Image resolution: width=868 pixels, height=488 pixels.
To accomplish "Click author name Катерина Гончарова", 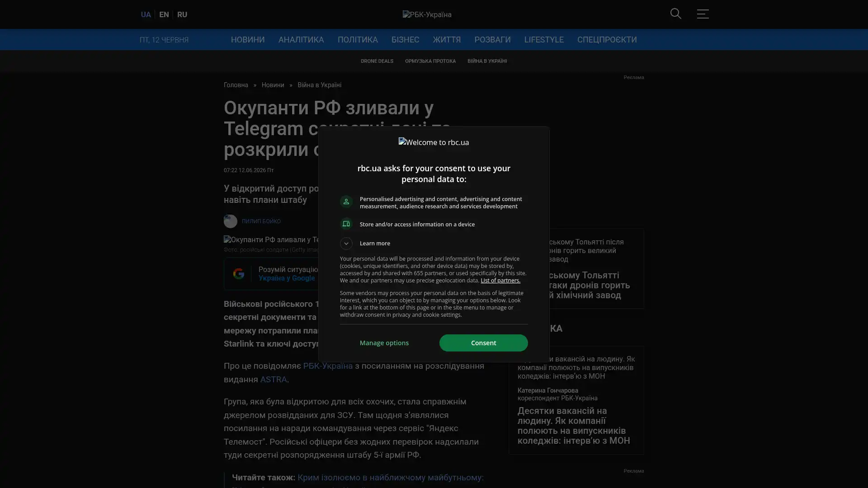I will (547, 390).
